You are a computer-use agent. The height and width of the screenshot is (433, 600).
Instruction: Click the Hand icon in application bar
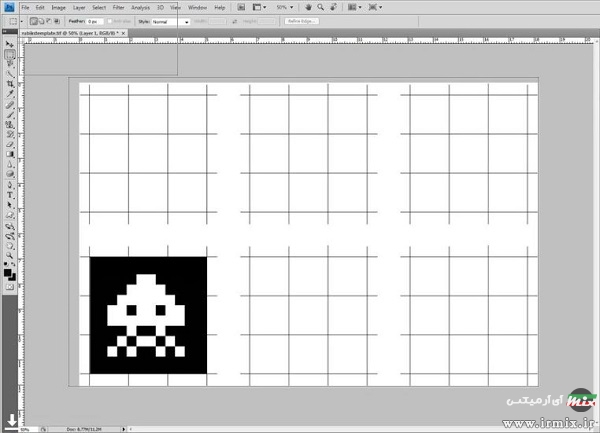click(308, 7)
